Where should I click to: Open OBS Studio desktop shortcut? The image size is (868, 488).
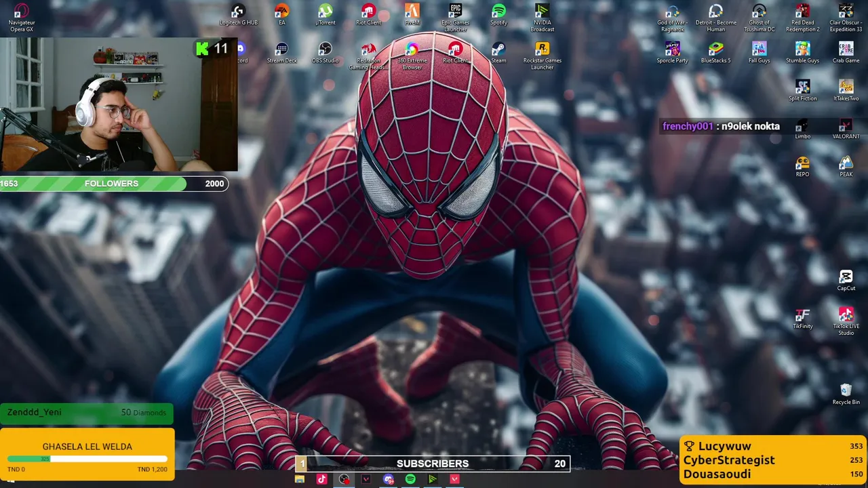tap(325, 53)
